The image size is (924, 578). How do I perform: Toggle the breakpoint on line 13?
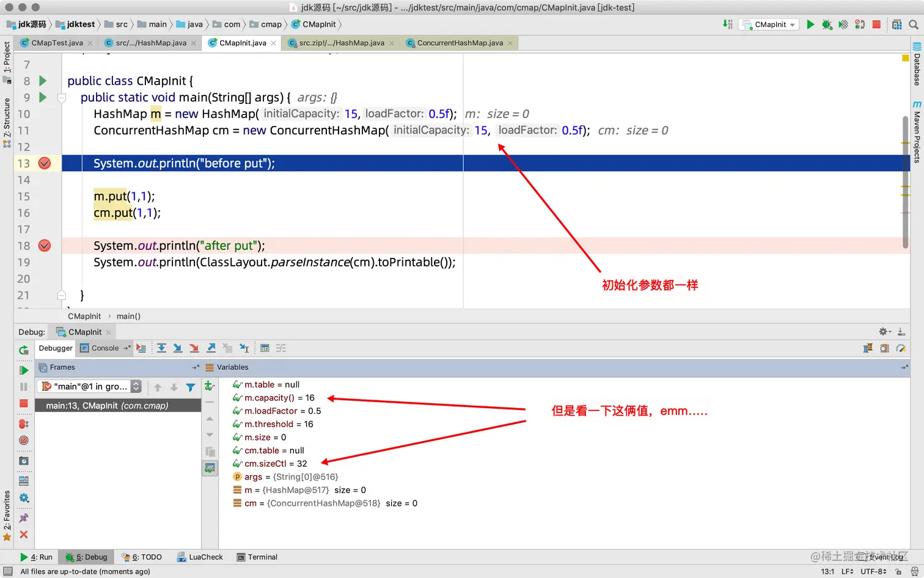(x=45, y=163)
